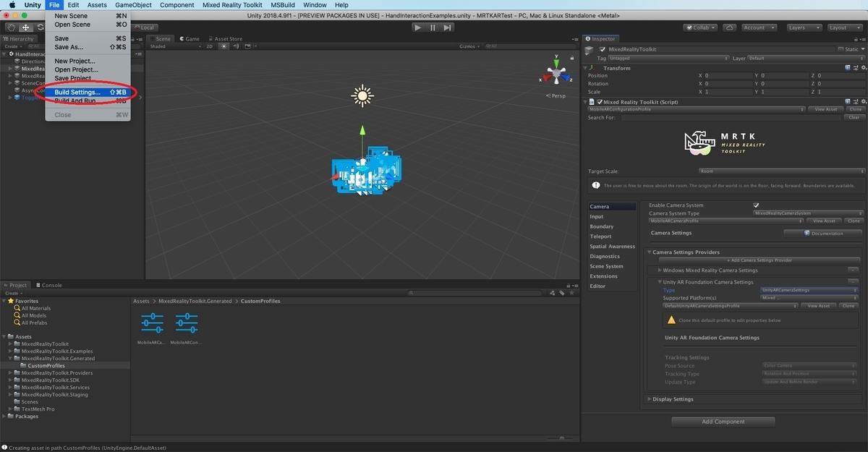The width and height of the screenshot is (868, 452).
Task: Select All Models favorite search
Action: click(33, 315)
